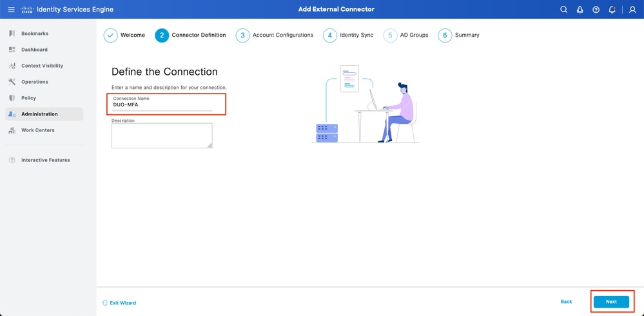
Task: Click the 'Enter a name and description' text
Action: tap(169, 88)
